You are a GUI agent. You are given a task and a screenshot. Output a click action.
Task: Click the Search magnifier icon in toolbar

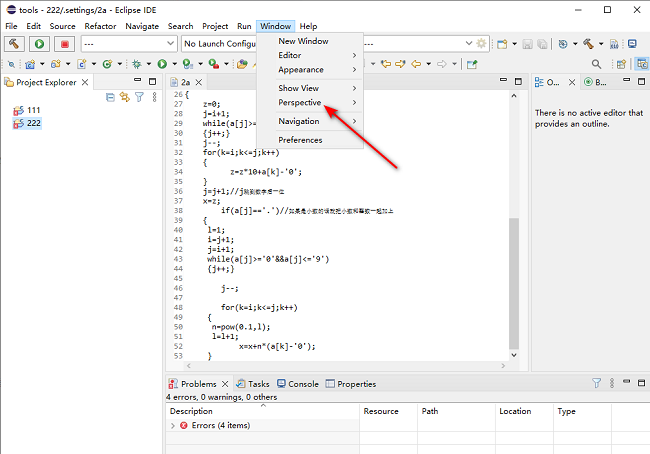[x=597, y=64]
